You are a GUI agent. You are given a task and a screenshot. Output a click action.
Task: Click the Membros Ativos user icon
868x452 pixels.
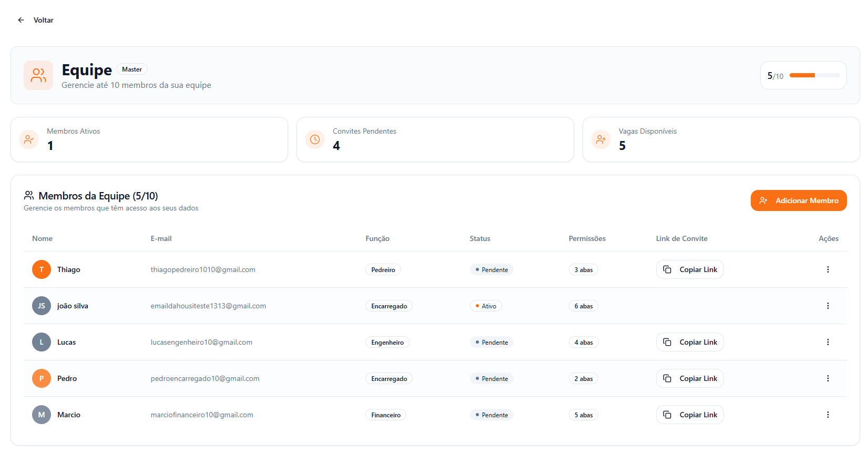(29, 139)
